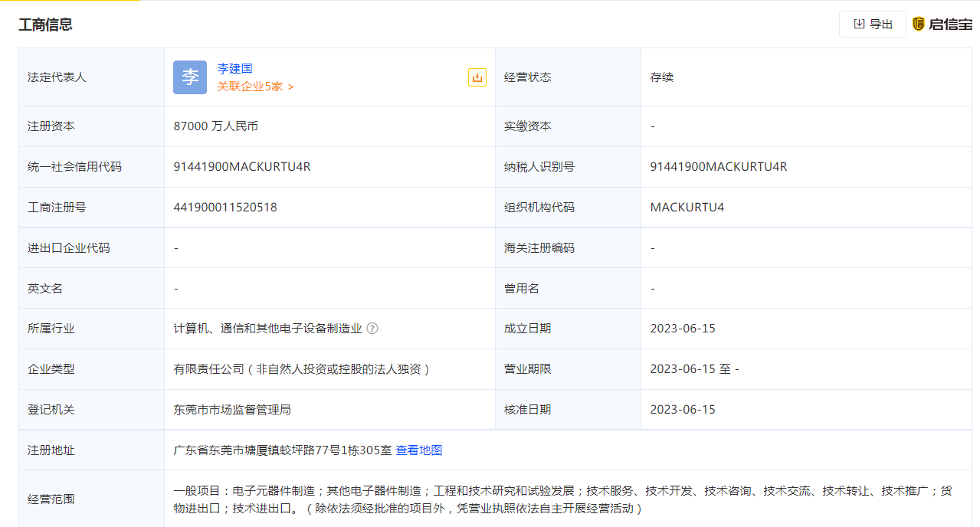Click the 李 avatar of the legal representative
Screen dimensions: 980x527
click(x=190, y=77)
